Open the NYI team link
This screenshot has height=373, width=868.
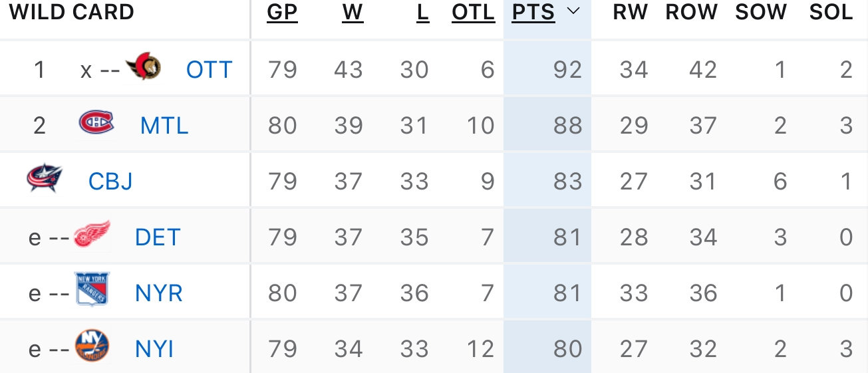tap(154, 348)
